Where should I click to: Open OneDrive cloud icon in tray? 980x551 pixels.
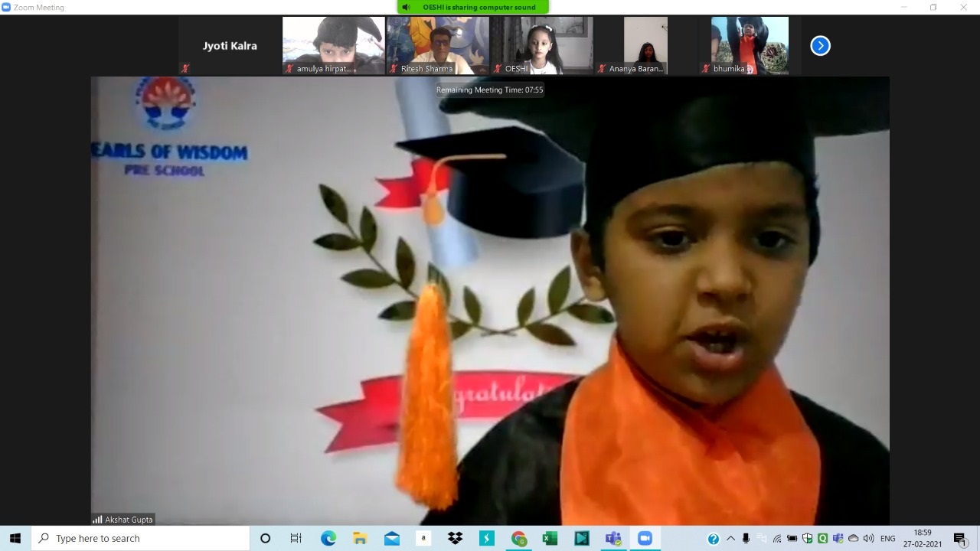[854, 539]
